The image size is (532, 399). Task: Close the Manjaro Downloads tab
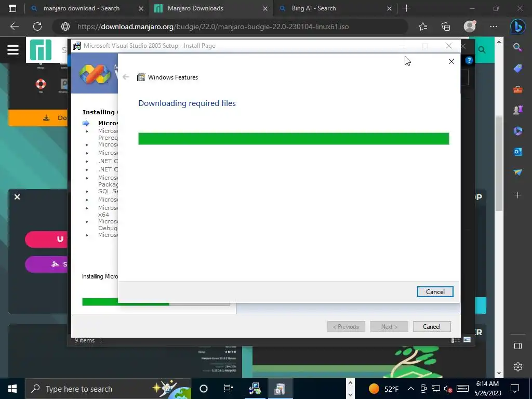click(x=265, y=8)
